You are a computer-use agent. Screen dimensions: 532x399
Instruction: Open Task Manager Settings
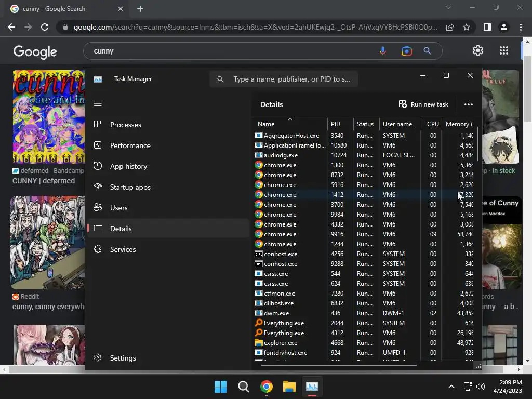point(169,358)
